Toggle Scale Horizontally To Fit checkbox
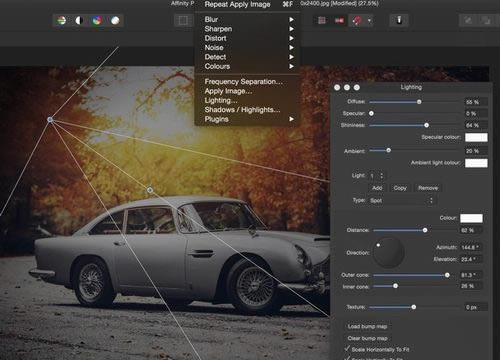 (x=347, y=349)
